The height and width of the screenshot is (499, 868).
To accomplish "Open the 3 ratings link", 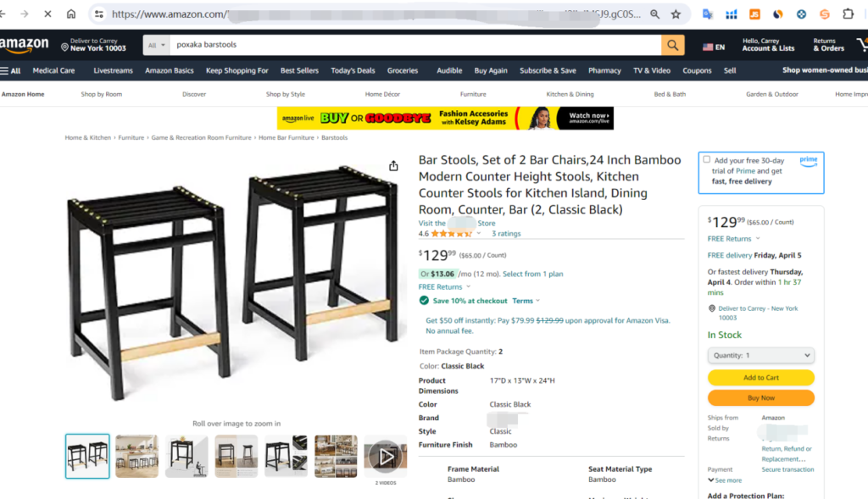I will tap(506, 234).
